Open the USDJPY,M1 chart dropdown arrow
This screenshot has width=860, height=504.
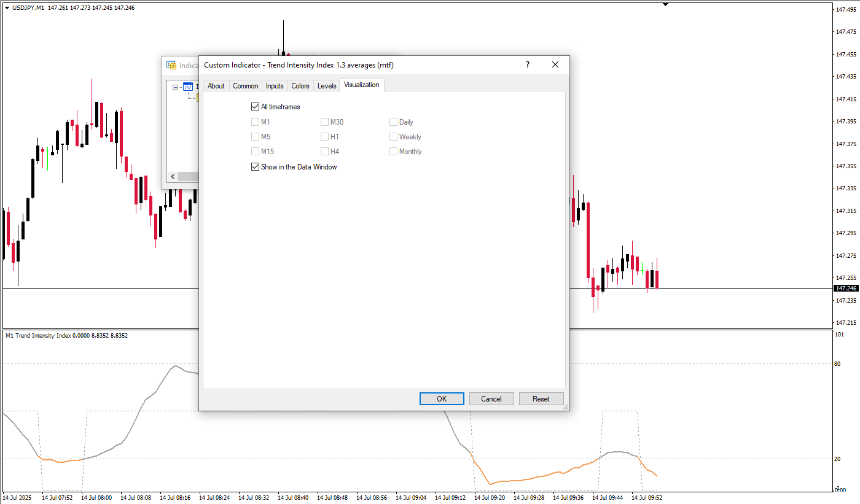click(7, 8)
